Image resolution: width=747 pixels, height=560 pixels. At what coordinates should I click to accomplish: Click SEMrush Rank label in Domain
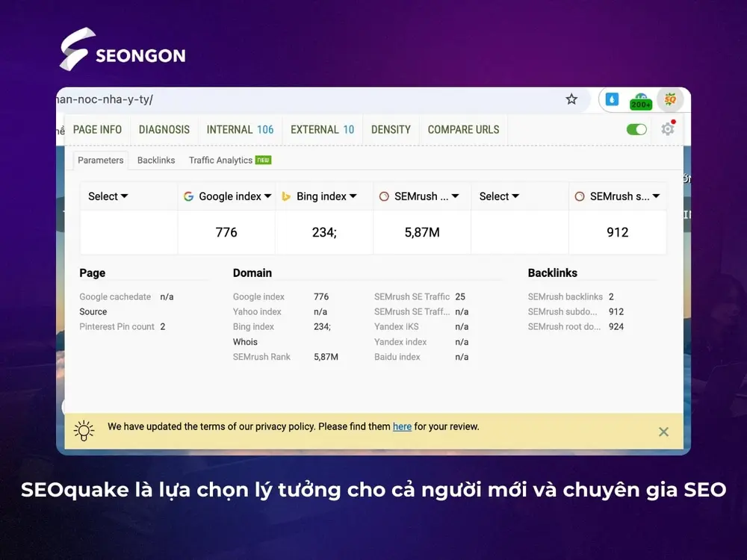coord(261,357)
